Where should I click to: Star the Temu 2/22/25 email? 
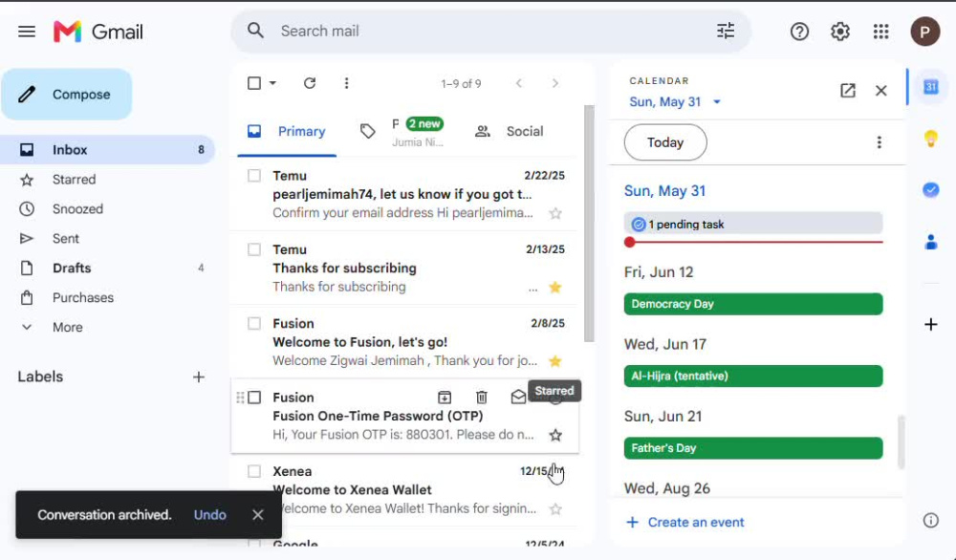(554, 213)
